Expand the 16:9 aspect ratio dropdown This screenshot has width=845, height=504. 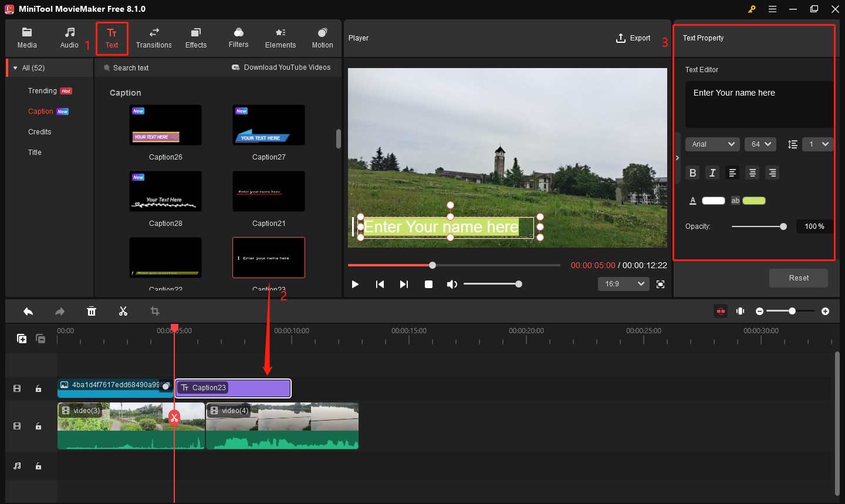pyautogui.click(x=624, y=284)
